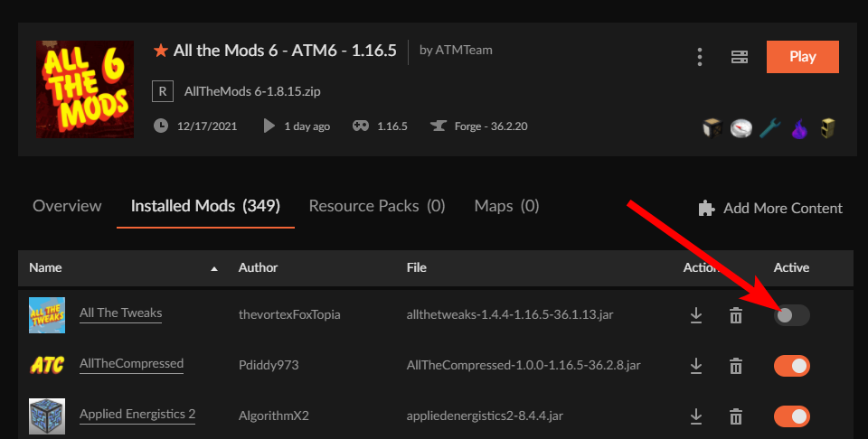Click the All The Tweaks mod thumbnail
Viewport: 868px width, 439px height.
pos(47,315)
